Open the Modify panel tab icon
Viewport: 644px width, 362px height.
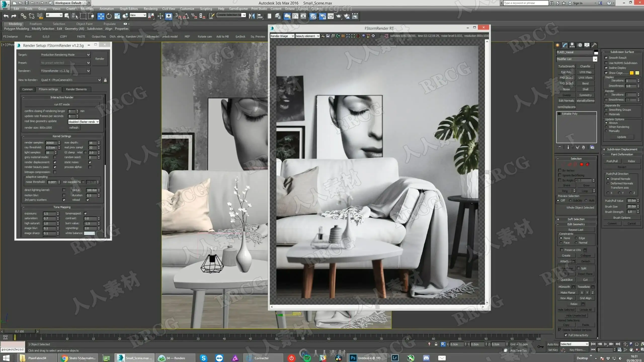point(565,45)
